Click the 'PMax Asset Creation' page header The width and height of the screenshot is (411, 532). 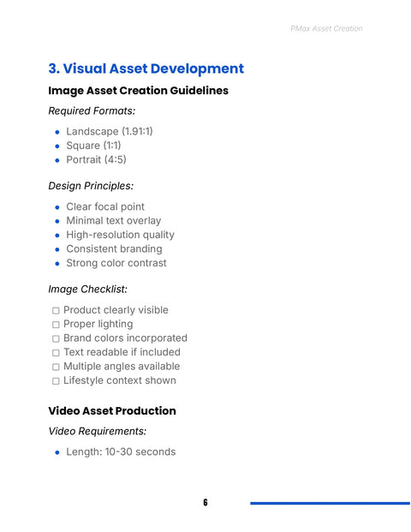click(x=326, y=28)
